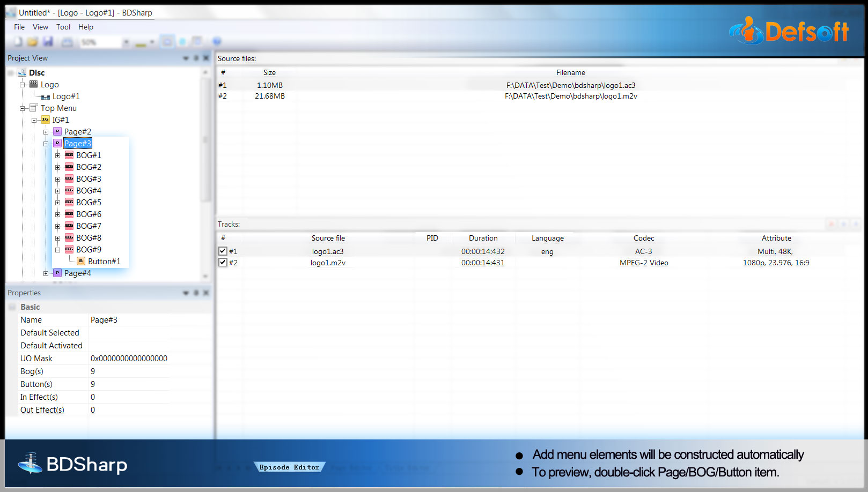Select source file logo1.m2v path
Image resolution: width=868 pixels, height=492 pixels.
coord(571,96)
